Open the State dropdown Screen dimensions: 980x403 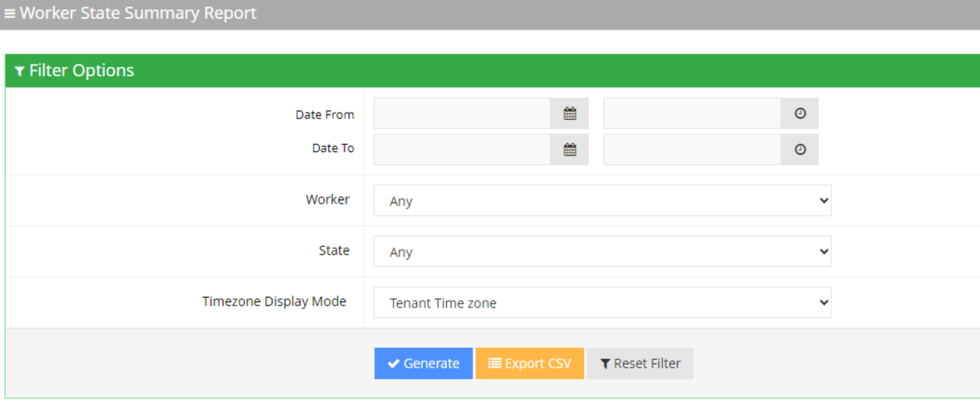[x=602, y=252]
